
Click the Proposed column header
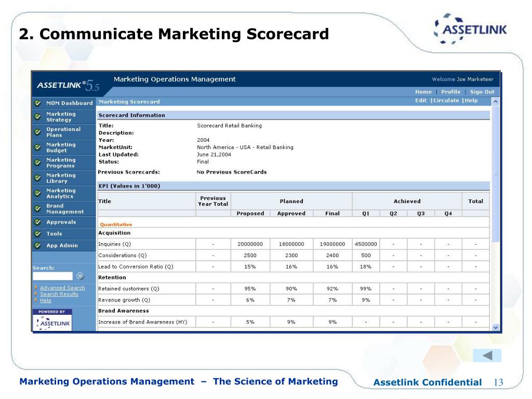click(x=250, y=214)
